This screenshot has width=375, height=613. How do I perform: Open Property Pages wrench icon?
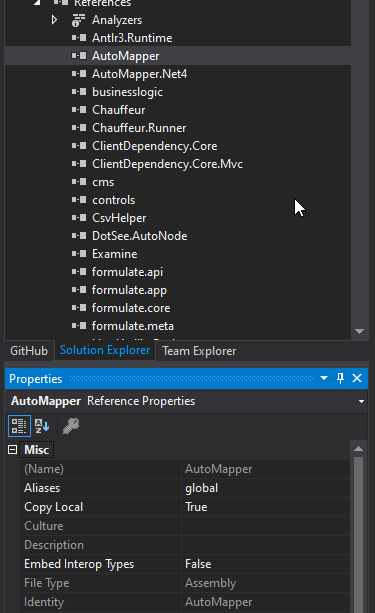pos(71,426)
